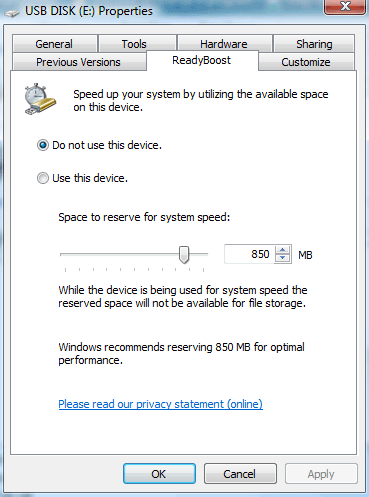This screenshot has width=369, height=497.
Task: Click the ReadyBoost stopwatch USB icon
Action: click(x=40, y=99)
